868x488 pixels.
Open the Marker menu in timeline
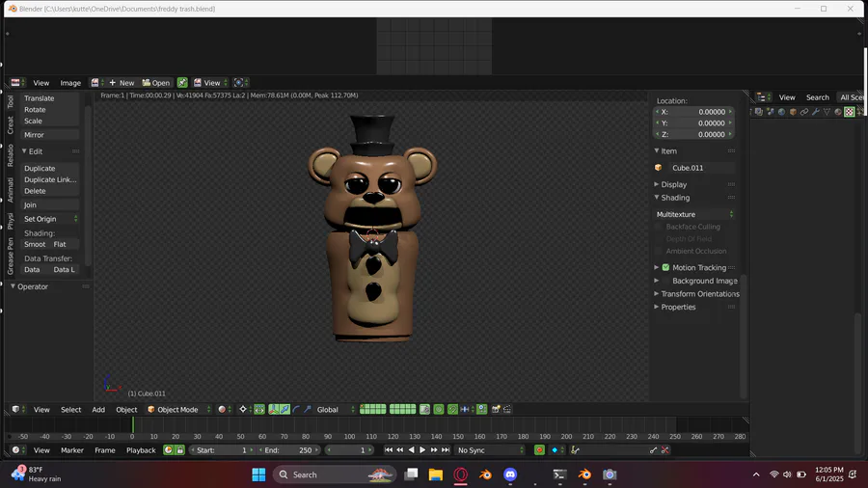point(72,450)
